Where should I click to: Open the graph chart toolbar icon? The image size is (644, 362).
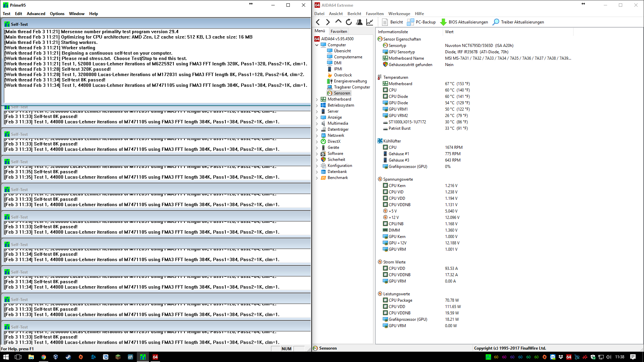[370, 22]
